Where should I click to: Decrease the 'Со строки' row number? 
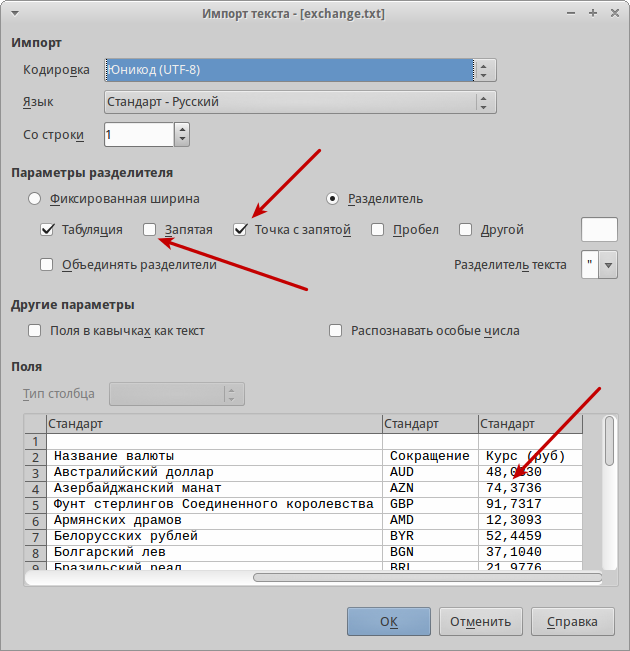click(x=182, y=140)
